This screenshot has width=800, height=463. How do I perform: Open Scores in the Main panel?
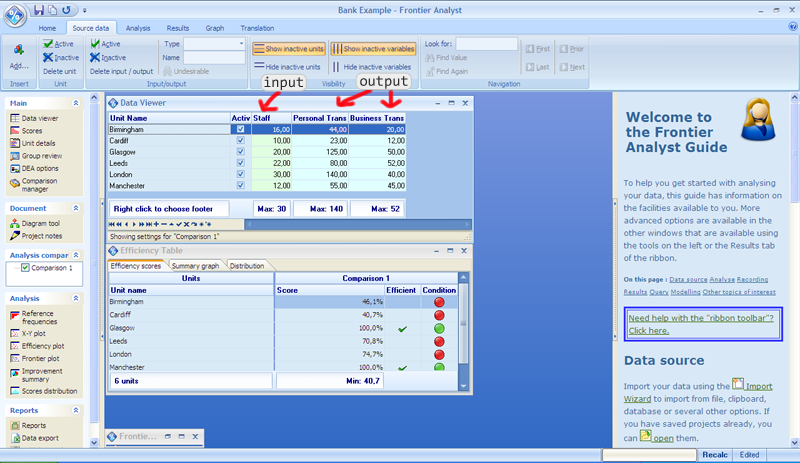(26, 131)
